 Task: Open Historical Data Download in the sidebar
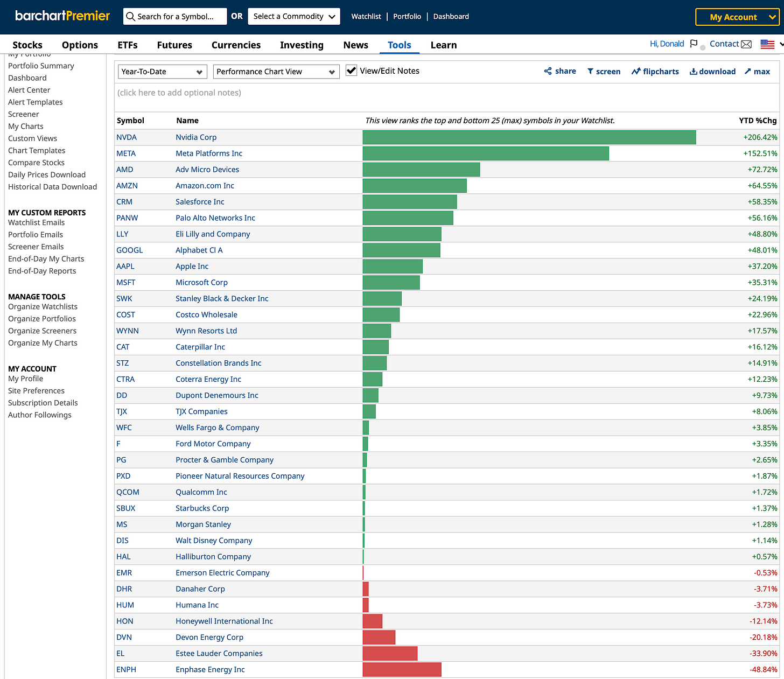click(x=53, y=187)
